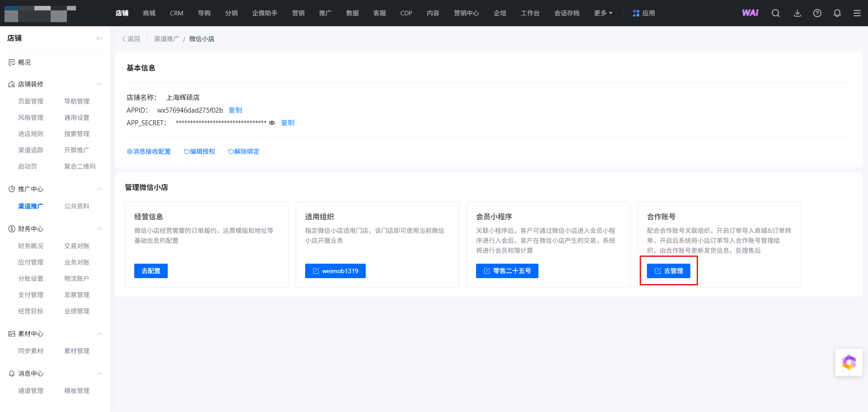The width and height of the screenshot is (868, 412).
Task: Open the floating AI assistant icon
Action: click(849, 362)
